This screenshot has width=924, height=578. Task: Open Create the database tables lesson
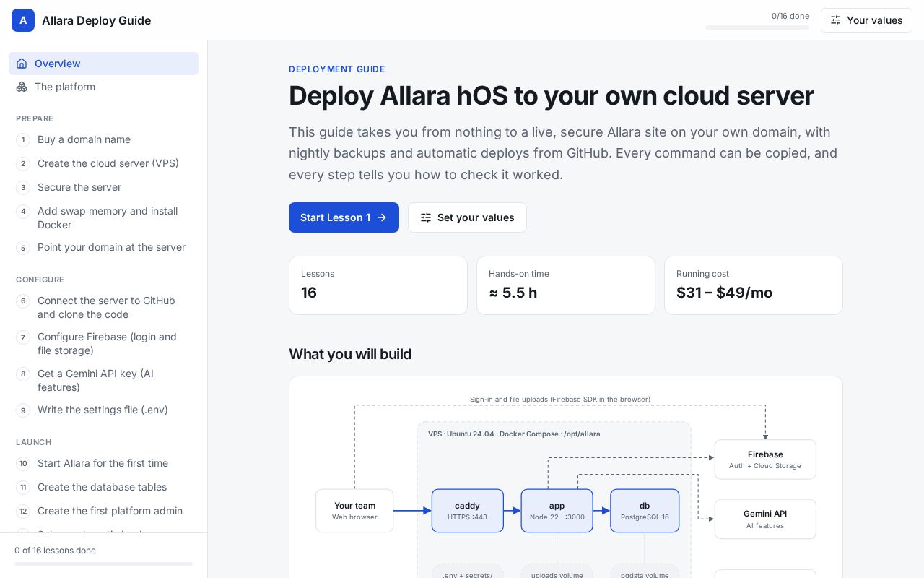[x=103, y=487]
